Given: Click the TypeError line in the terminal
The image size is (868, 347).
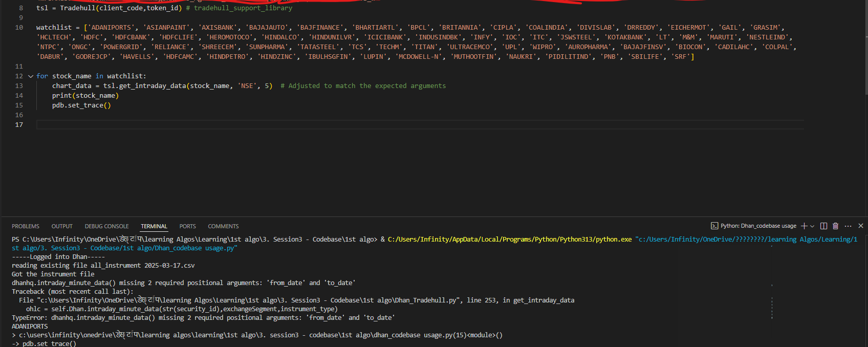Looking at the screenshot, I should (x=203, y=318).
